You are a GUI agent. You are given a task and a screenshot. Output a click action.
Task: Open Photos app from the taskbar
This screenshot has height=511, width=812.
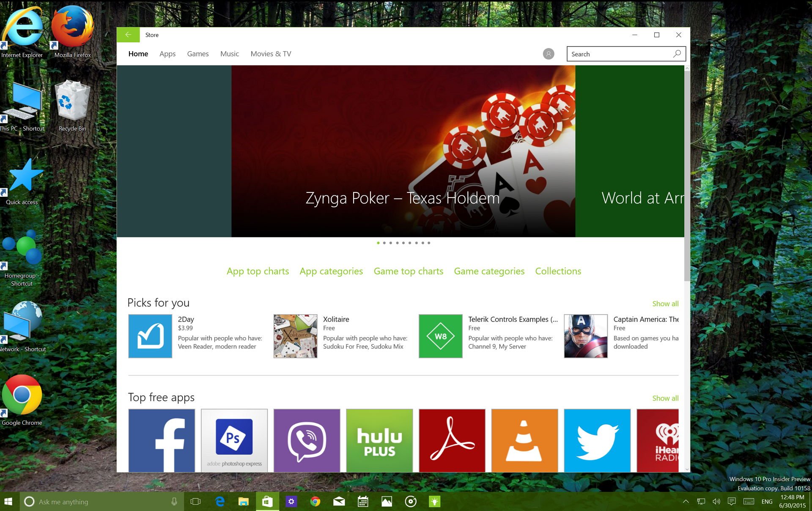coord(387,502)
